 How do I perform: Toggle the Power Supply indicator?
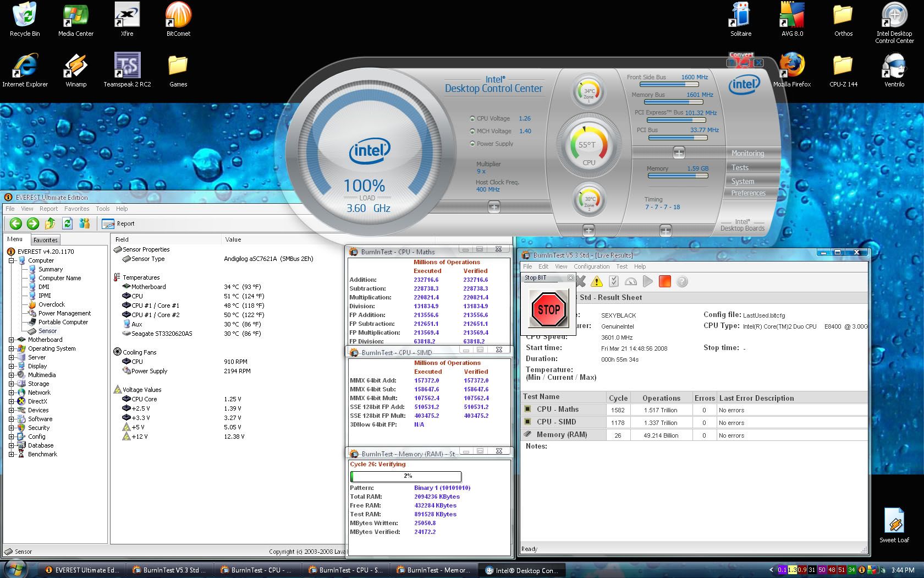(x=472, y=144)
